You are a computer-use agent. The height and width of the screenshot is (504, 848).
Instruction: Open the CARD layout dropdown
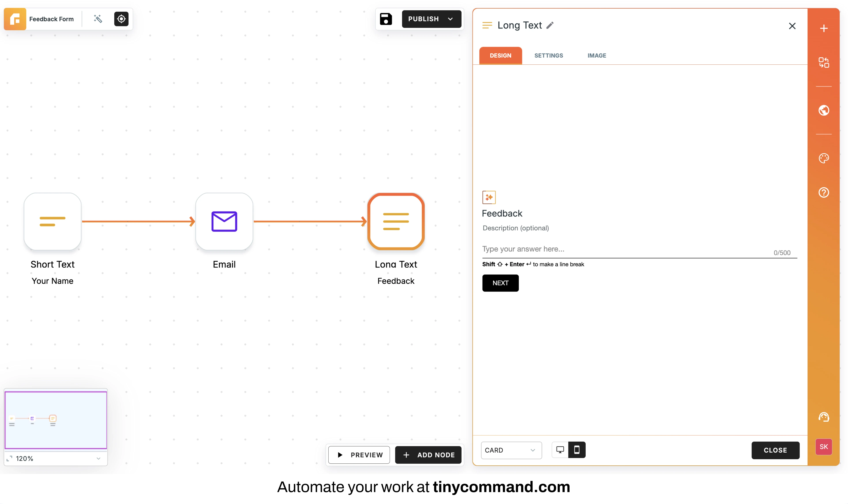(x=511, y=450)
